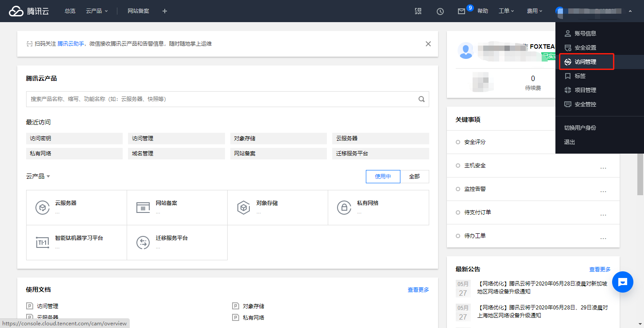The height and width of the screenshot is (328, 644).
Task: Click 退出 to log out
Action: pos(570,142)
